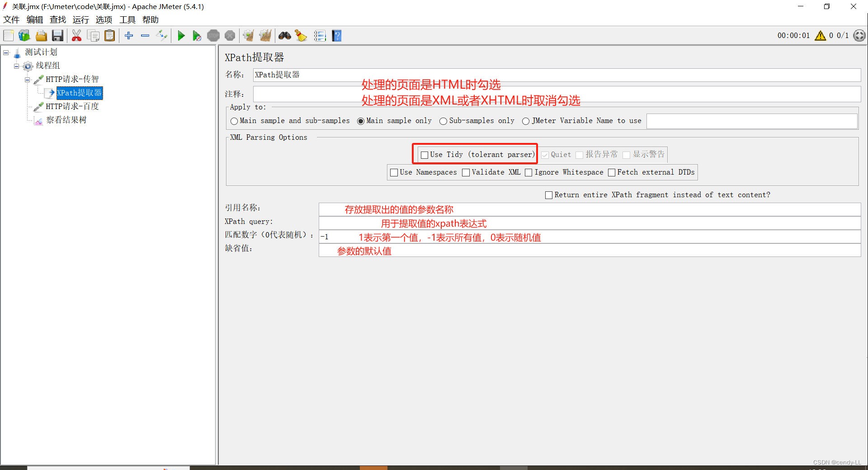The width and height of the screenshot is (868, 470).
Task: Collapse the 测试计划 tree node
Action: coord(6,52)
